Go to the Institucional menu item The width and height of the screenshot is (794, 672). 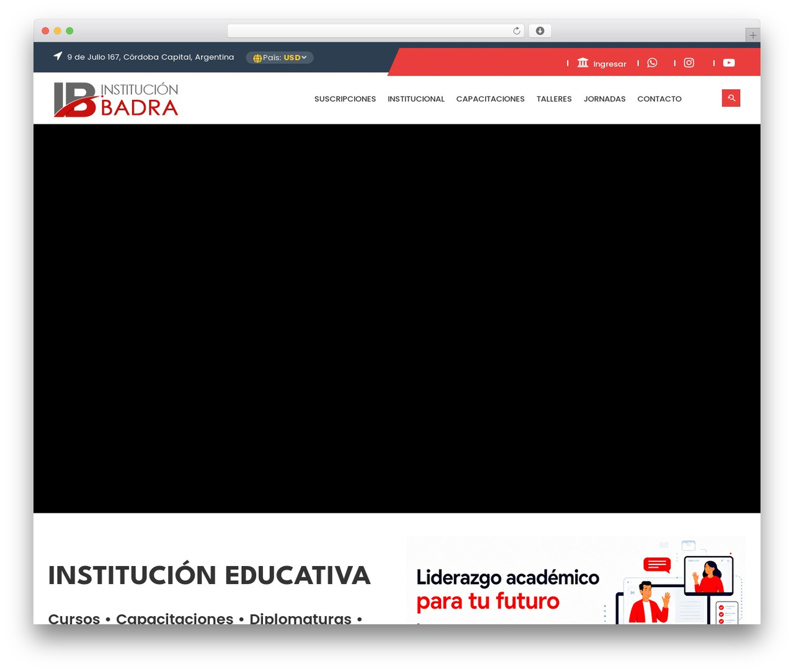[x=416, y=99]
